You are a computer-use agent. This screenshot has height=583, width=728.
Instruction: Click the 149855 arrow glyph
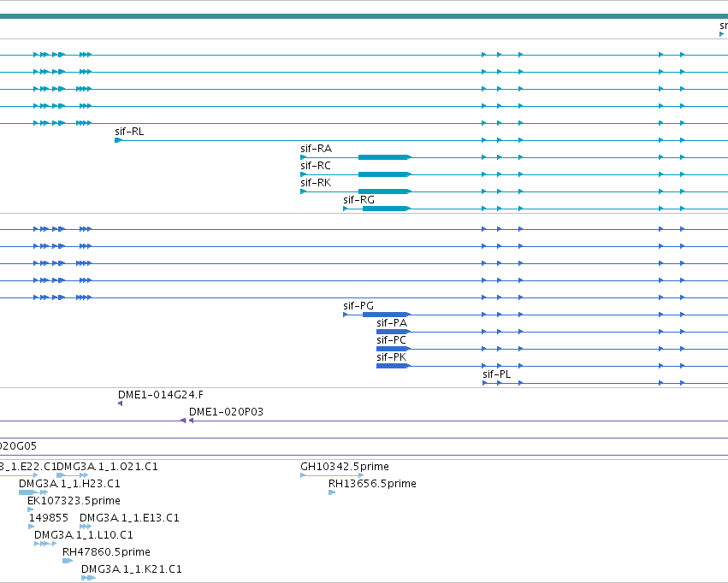(x=32, y=527)
